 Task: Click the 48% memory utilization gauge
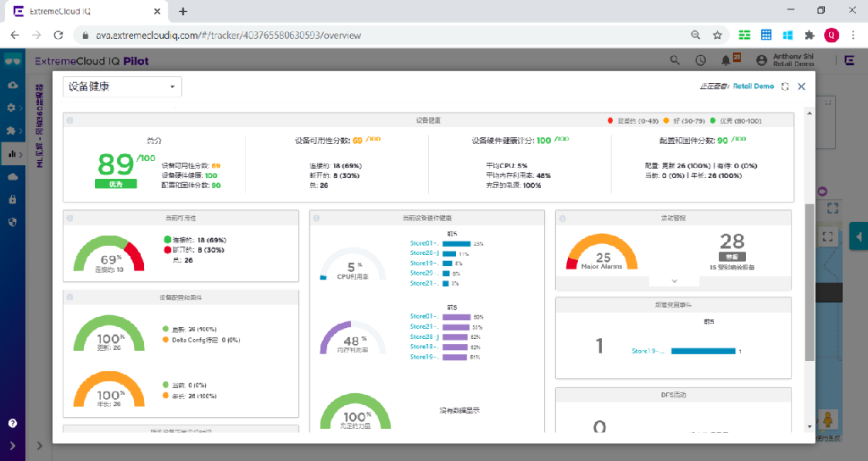point(353,337)
